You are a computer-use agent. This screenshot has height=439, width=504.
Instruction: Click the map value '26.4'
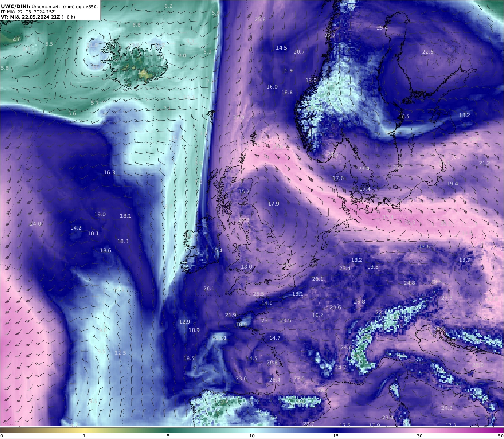tap(275, 380)
